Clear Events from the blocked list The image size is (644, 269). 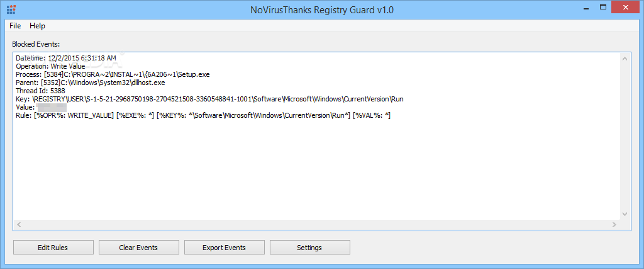coord(138,248)
